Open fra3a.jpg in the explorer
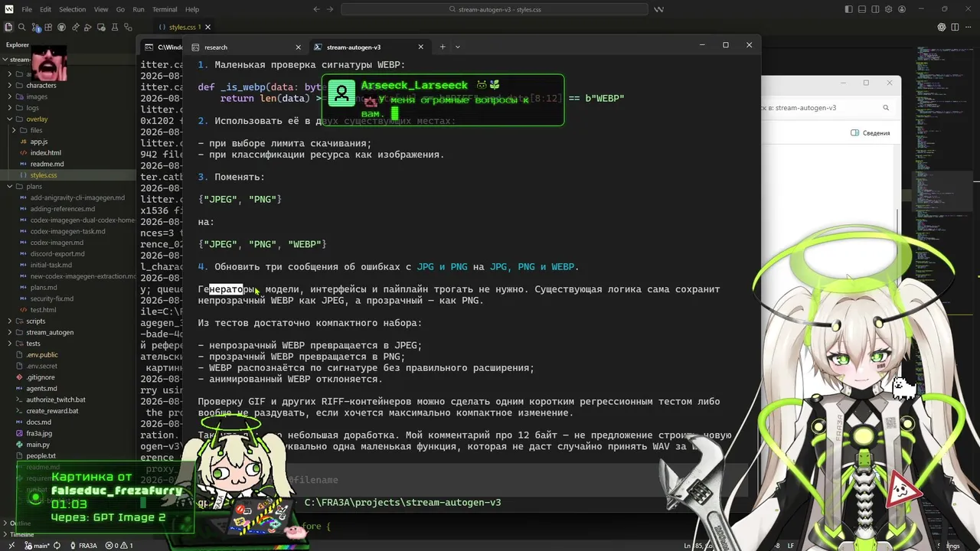The image size is (980, 551). tap(39, 433)
